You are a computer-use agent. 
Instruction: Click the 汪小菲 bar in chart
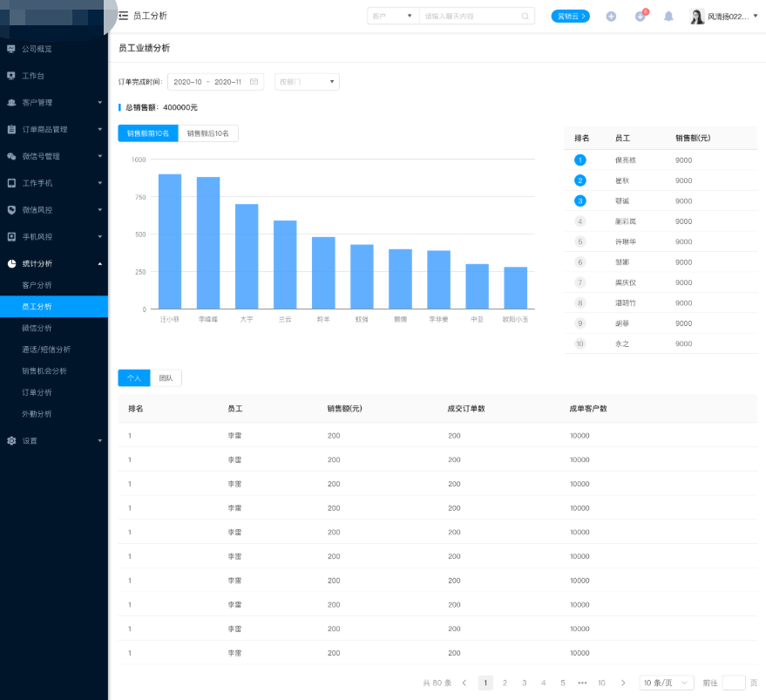click(170, 241)
